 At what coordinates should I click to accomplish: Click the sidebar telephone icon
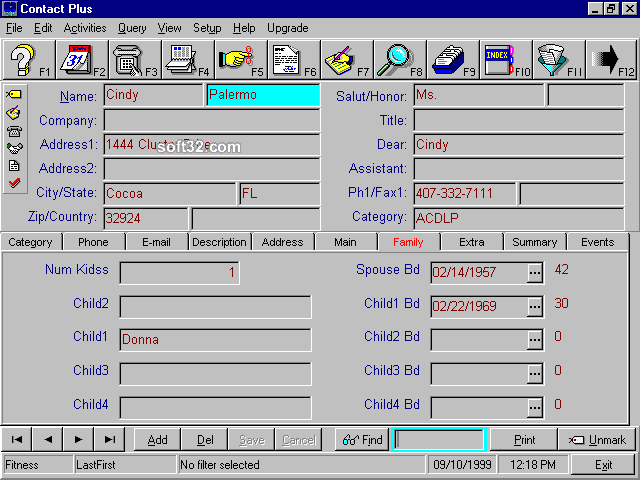coord(14,131)
